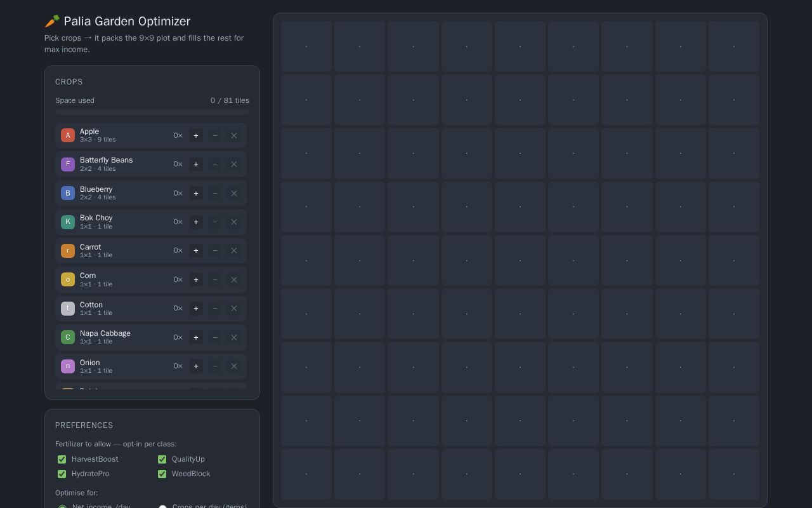
Task: Decrease Carrot count with minus button
Action: coord(215,250)
